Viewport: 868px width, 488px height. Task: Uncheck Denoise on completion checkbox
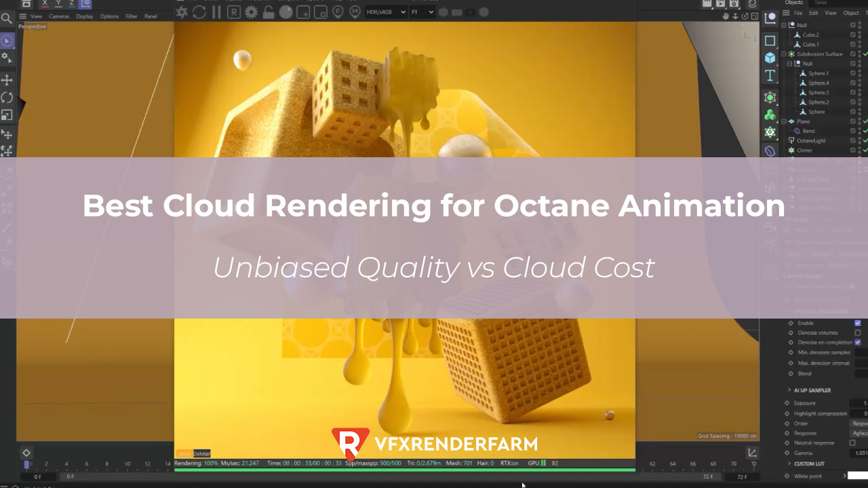858,342
